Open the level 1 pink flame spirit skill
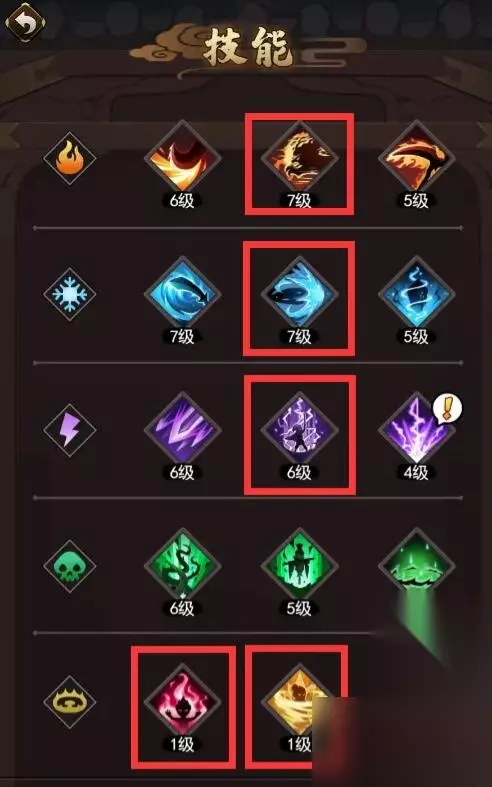Screen dimensions: 492x787 point(182,703)
